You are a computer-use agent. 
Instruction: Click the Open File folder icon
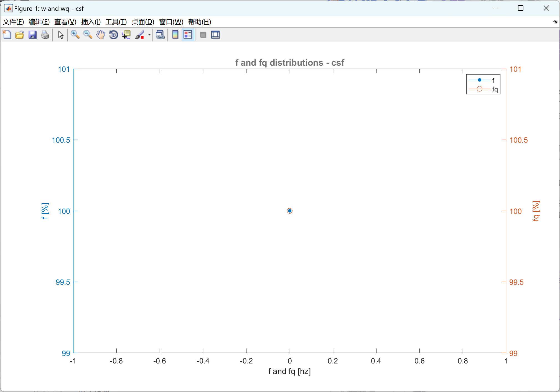point(19,35)
